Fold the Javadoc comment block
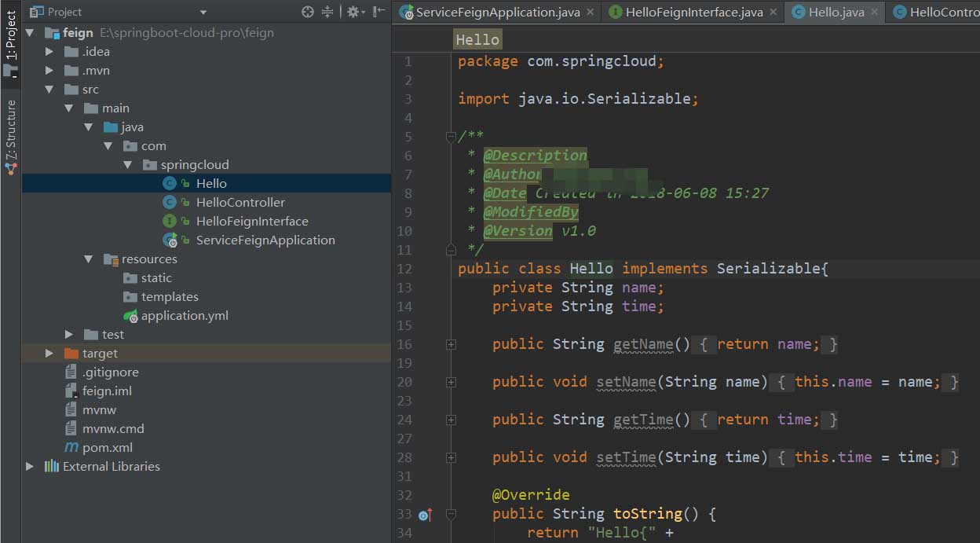 (451, 137)
